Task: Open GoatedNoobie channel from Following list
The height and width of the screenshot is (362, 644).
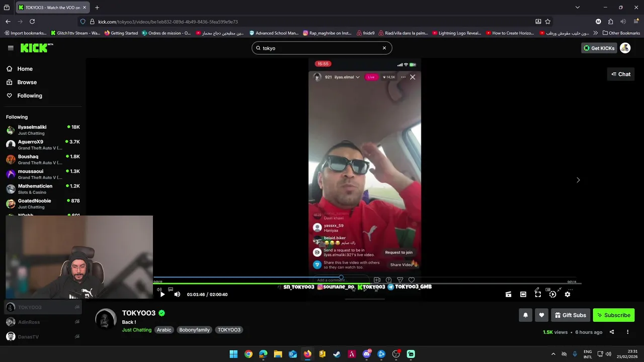Action: point(43,204)
